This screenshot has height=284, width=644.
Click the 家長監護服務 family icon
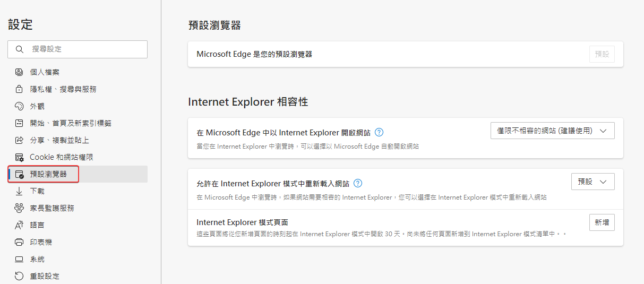tap(19, 208)
